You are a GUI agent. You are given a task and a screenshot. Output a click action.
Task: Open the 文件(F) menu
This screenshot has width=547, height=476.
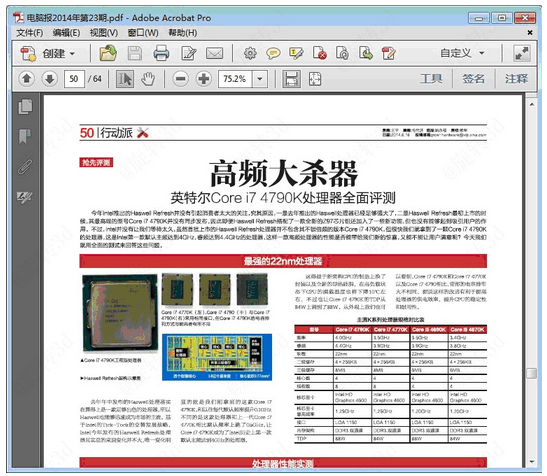tap(30, 33)
